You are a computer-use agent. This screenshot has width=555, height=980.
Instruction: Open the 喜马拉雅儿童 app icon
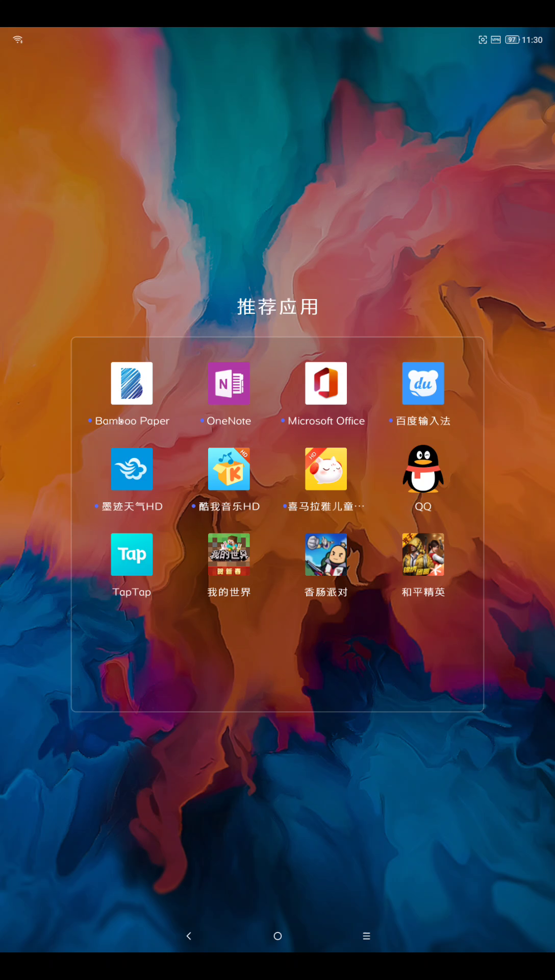coord(326,469)
